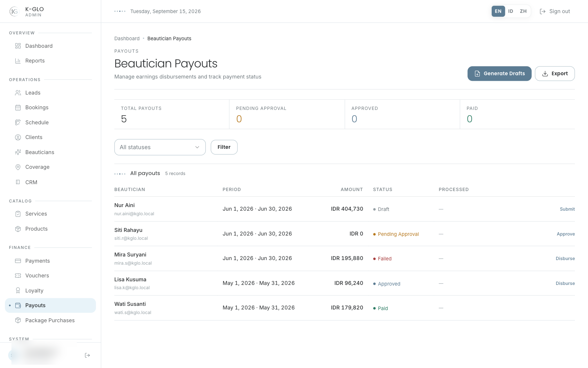Switch language to ID
Screen dimensions: 588x368
511,11
